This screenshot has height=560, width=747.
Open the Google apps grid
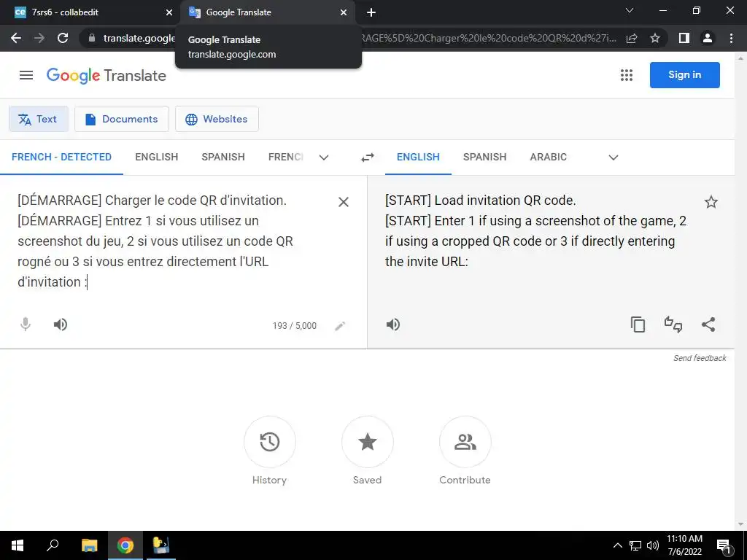[627, 75]
